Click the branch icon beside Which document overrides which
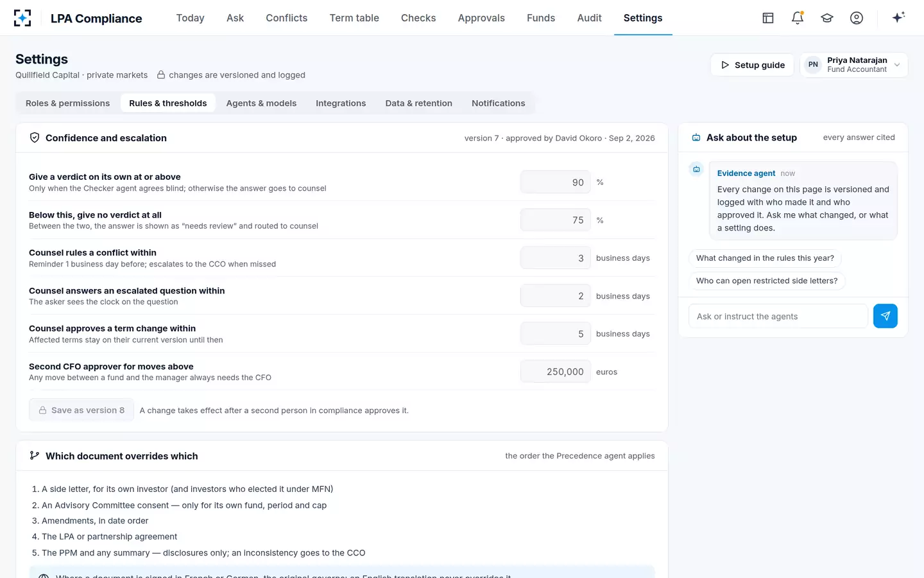Viewport: 924px width, 578px height. (x=35, y=455)
